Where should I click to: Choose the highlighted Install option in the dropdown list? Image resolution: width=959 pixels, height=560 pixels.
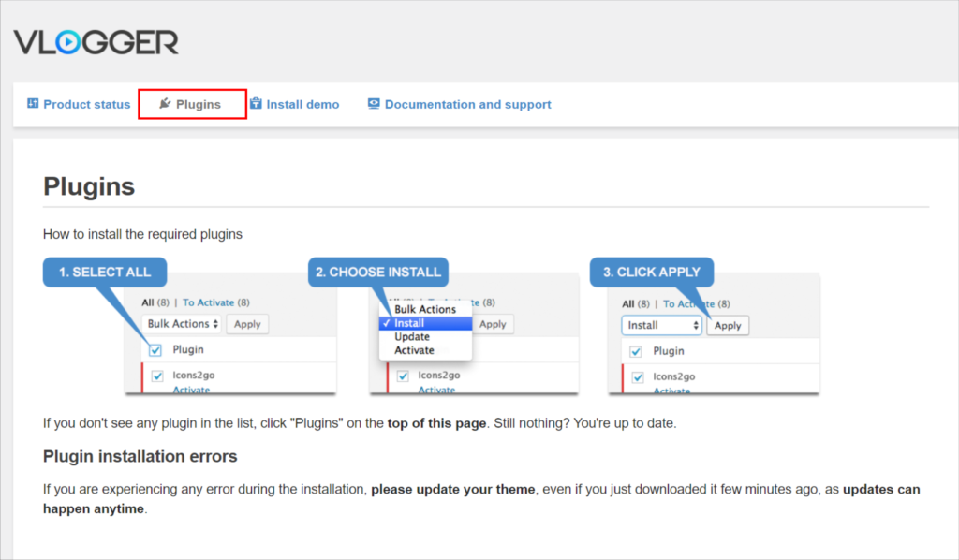pos(425,323)
